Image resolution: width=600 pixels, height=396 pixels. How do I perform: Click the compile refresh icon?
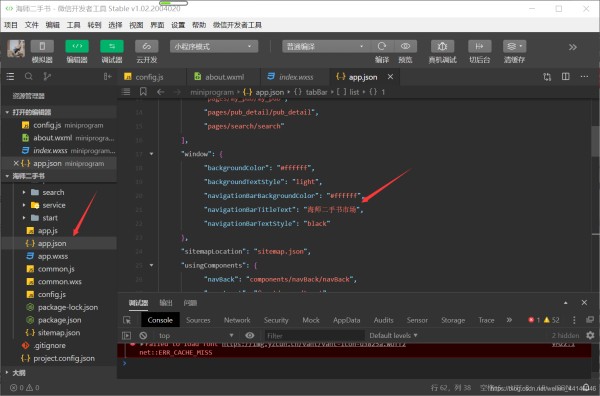[382, 46]
